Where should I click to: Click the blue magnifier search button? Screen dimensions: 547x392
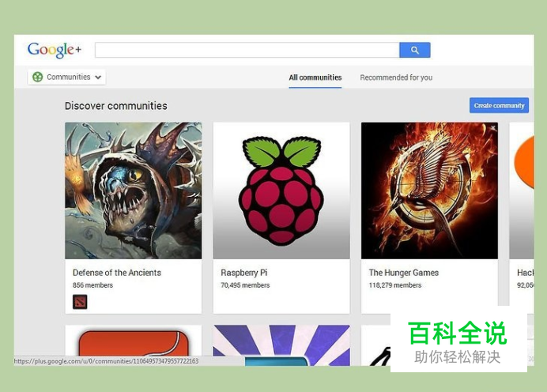pos(415,51)
